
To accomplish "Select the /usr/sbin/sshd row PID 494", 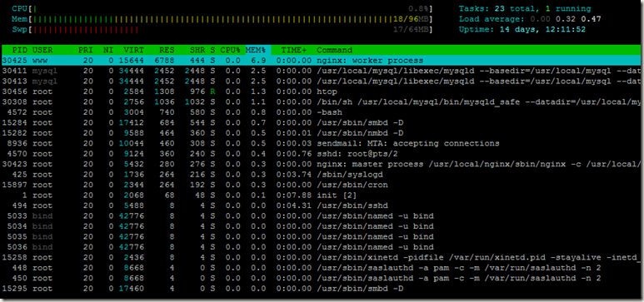I will click(322, 205).
